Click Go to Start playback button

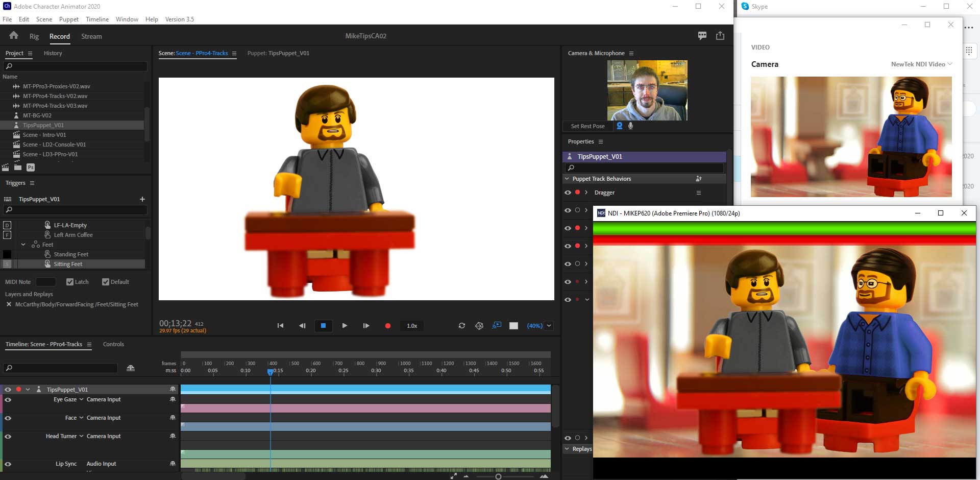(280, 326)
